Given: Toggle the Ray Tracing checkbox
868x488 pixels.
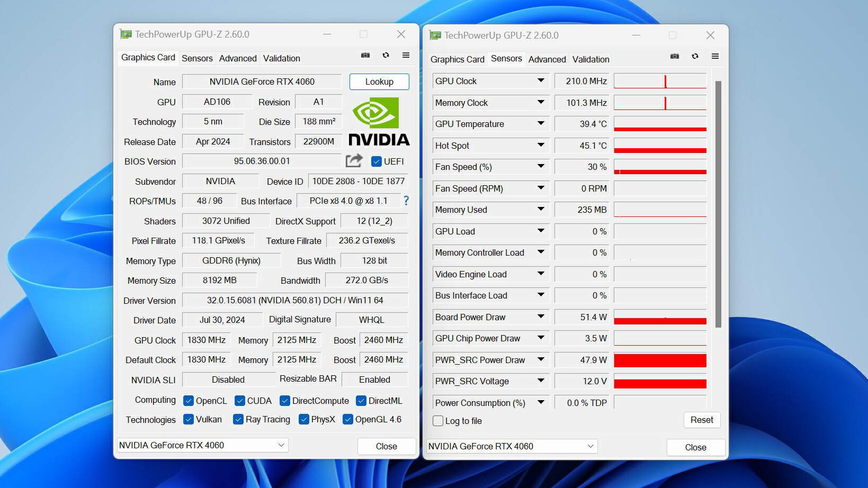Looking at the screenshot, I should pyautogui.click(x=238, y=419).
